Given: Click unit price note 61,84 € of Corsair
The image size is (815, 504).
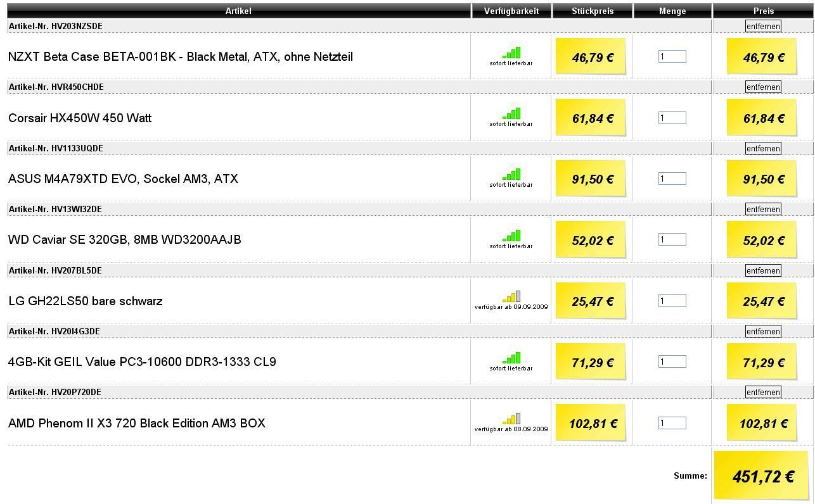Looking at the screenshot, I should [x=591, y=118].
